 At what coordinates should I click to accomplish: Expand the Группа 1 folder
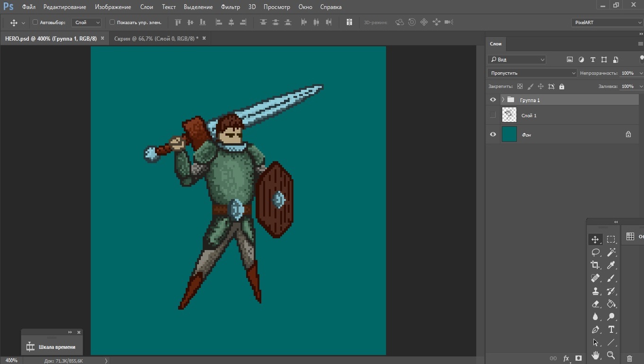point(503,100)
